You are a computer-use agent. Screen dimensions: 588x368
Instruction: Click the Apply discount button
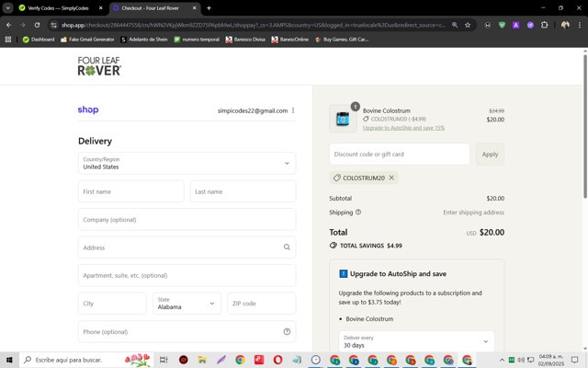click(x=490, y=154)
